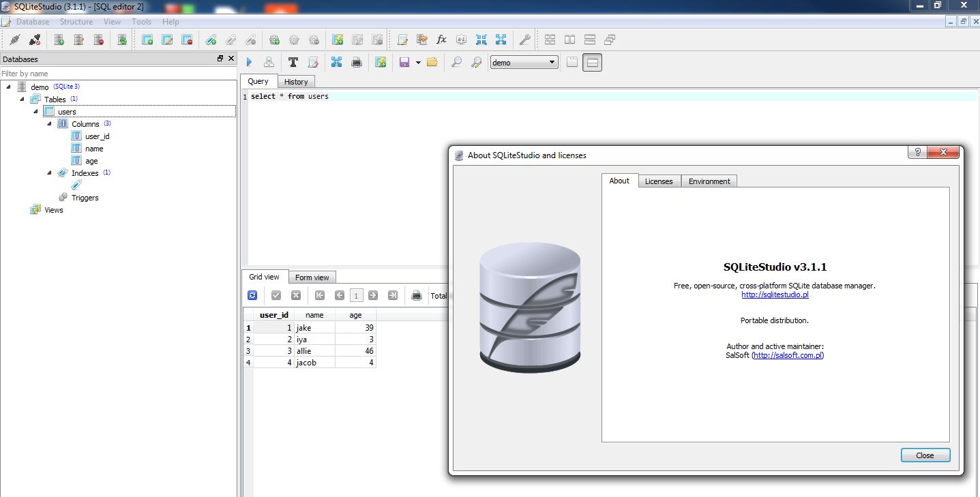Open the Explain query plan icon
The height and width of the screenshot is (497, 980).
(x=269, y=62)
